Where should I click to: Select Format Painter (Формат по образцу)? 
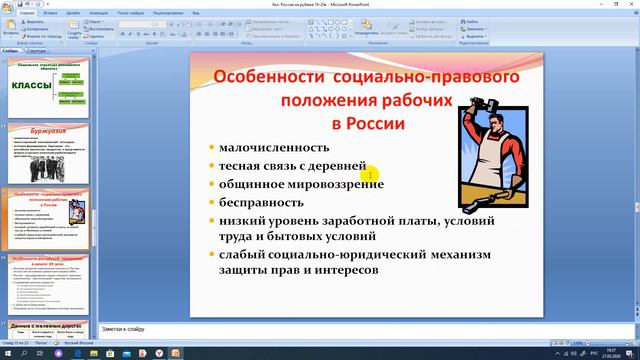41,36
